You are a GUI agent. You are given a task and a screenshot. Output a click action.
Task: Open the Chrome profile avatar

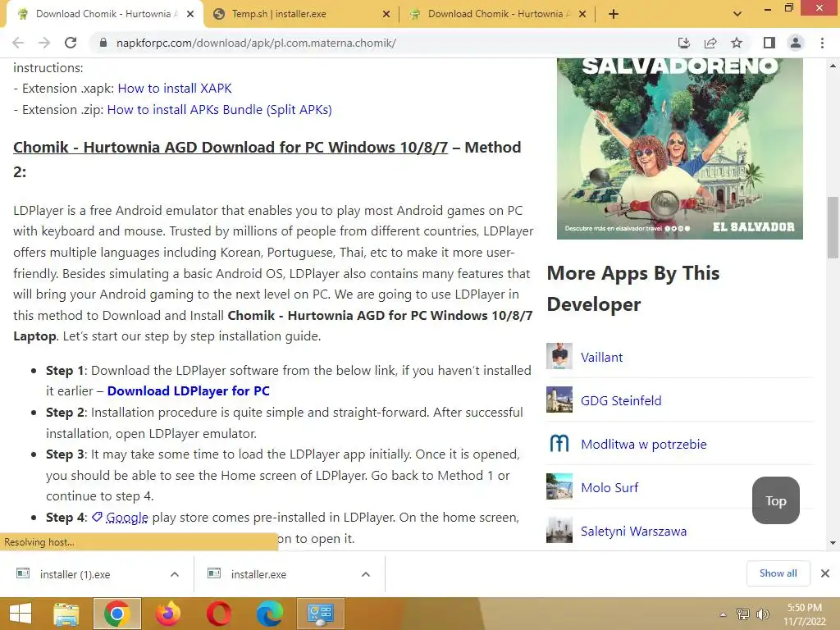pos(796,43)
